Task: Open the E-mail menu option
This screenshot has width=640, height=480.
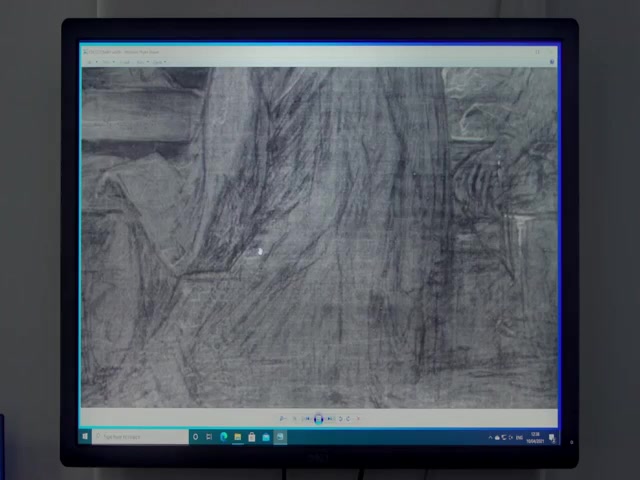Action: (x=125, y=62)
